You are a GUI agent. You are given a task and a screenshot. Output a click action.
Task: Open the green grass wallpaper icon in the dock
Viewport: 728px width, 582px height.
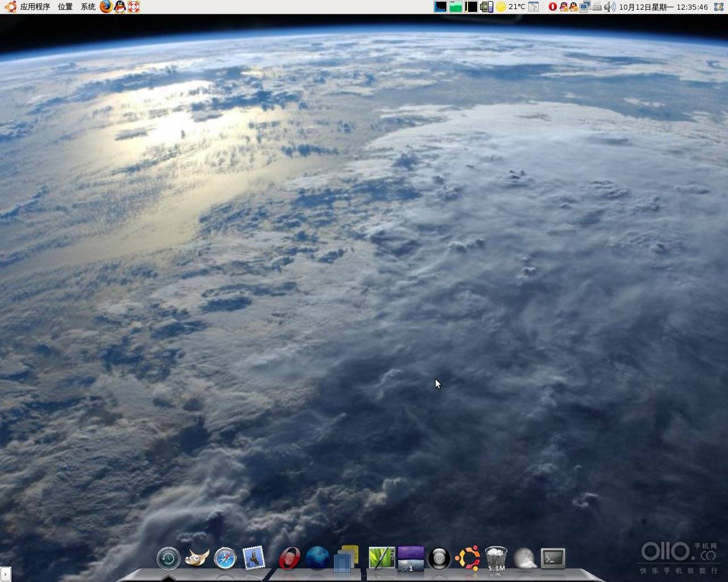click(382, 558)
